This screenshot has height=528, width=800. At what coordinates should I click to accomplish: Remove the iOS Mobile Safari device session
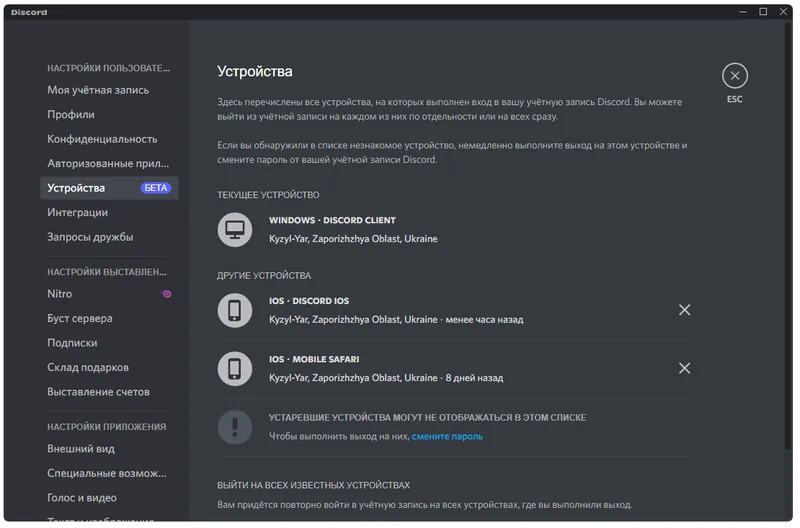684,368
